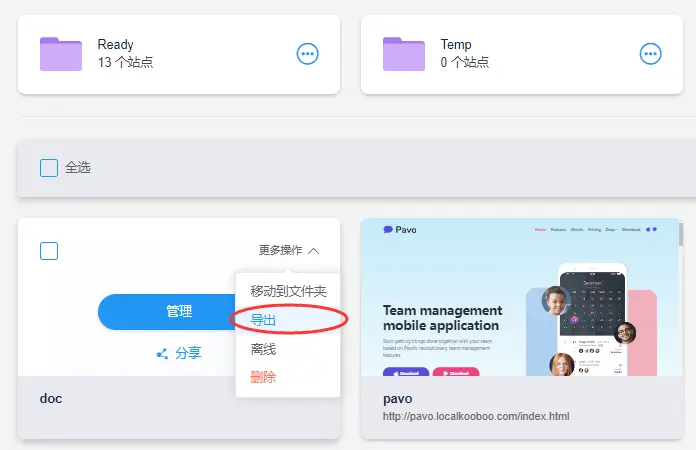Click the pavo site preview thumbnail
The image size is (696, 450).
pos(520,300)
